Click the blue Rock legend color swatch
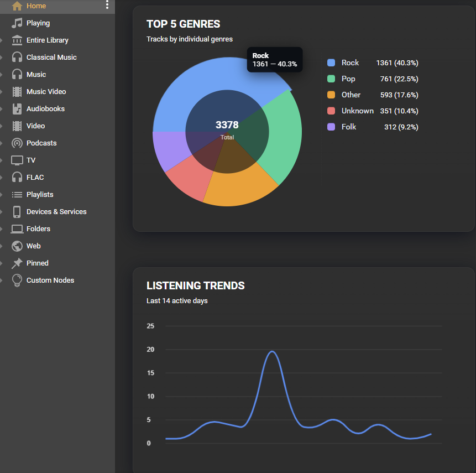Image resolution: width=476 pixels, height=473 pixels. click(x=331, y=63)
